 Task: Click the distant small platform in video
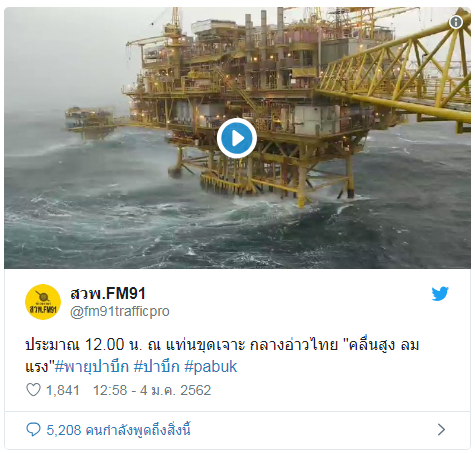91,122
